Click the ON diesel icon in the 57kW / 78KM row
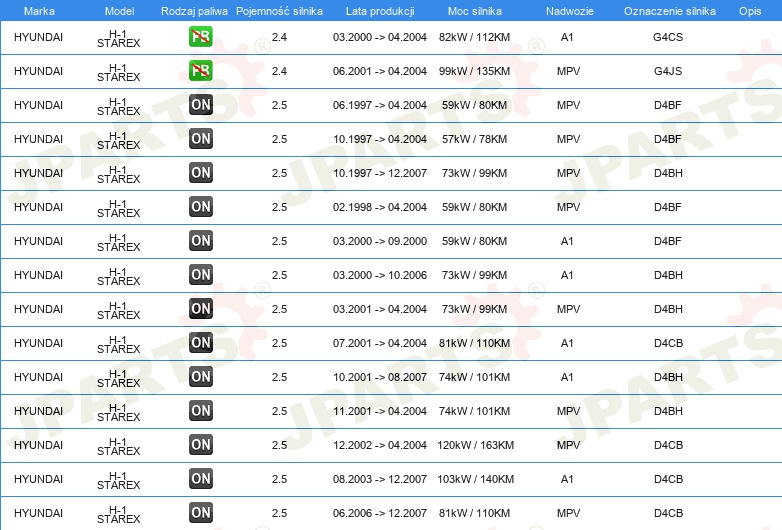 [201, 139]
